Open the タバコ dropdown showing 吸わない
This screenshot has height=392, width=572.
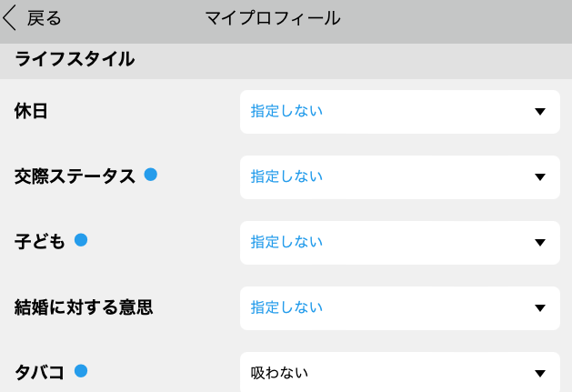click(399, 373)
